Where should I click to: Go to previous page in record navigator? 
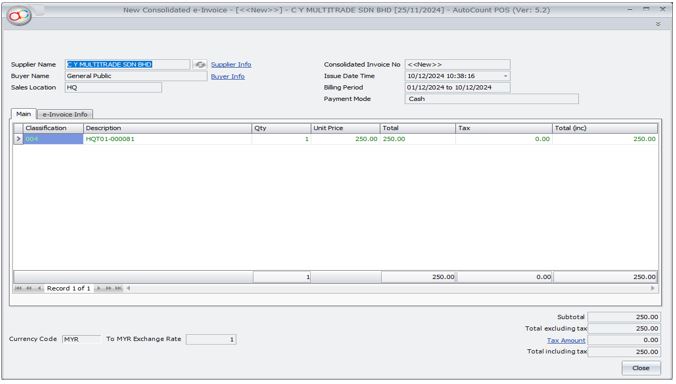tap(29, 288)
